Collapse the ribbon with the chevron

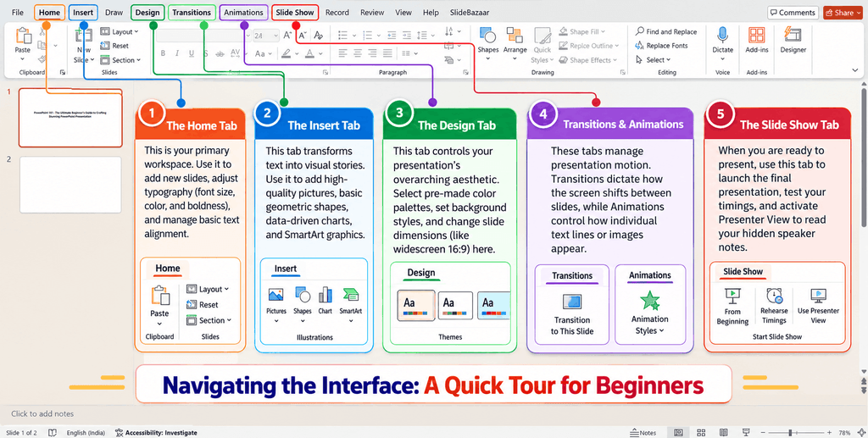tap(855, 70)
